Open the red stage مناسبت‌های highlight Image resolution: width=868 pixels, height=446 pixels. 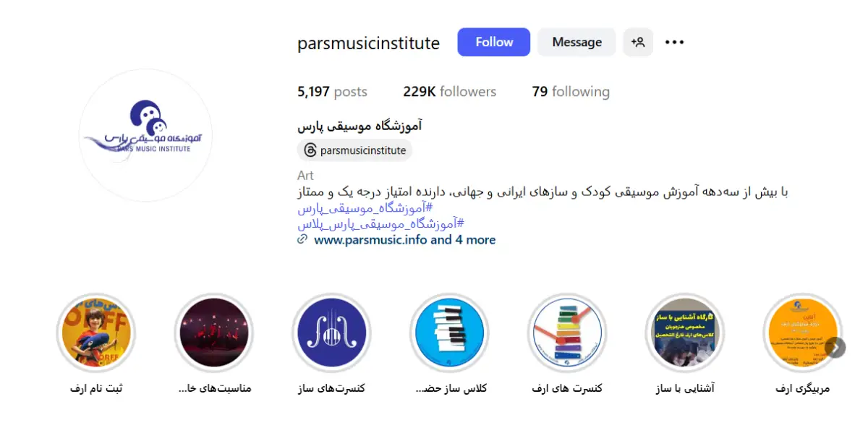point(214,333)
